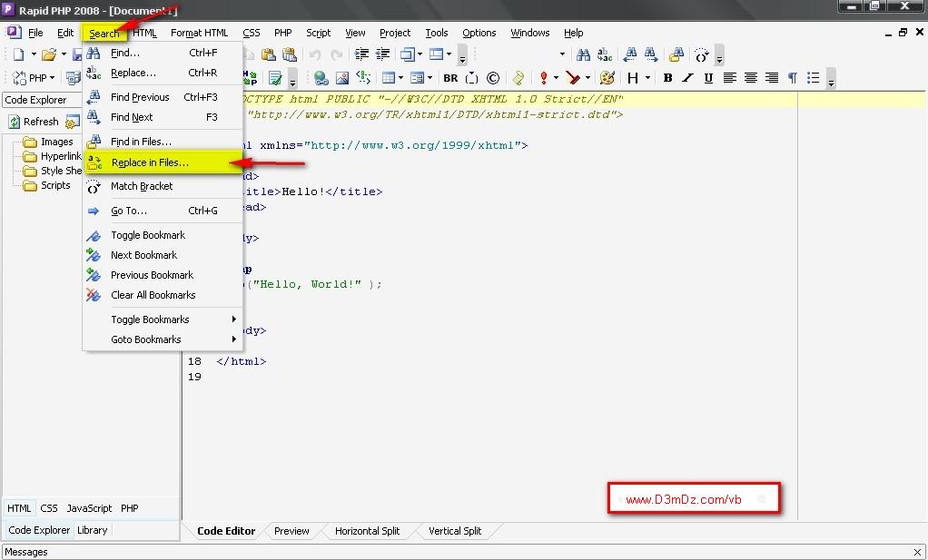Switch to Horizontal Split view tab
The image size is (928, 560).
tap(367, 531)
